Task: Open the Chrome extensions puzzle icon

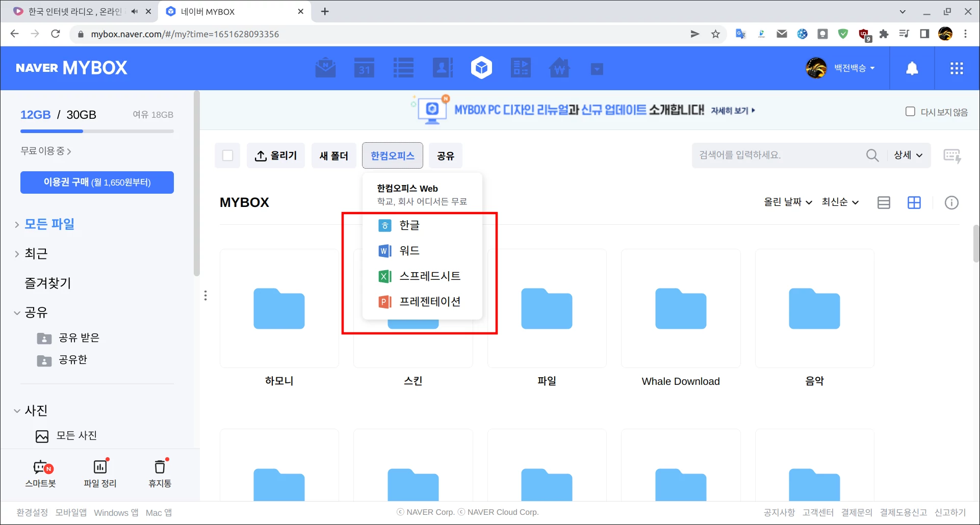Action: [884, 34]
